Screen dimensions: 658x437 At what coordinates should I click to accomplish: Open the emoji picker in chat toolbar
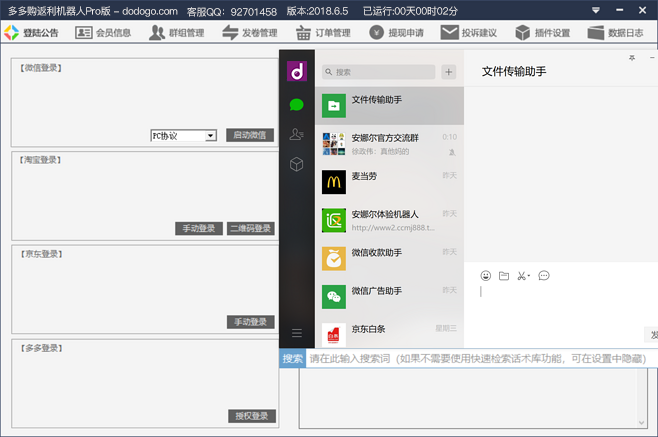click(486, 276)
